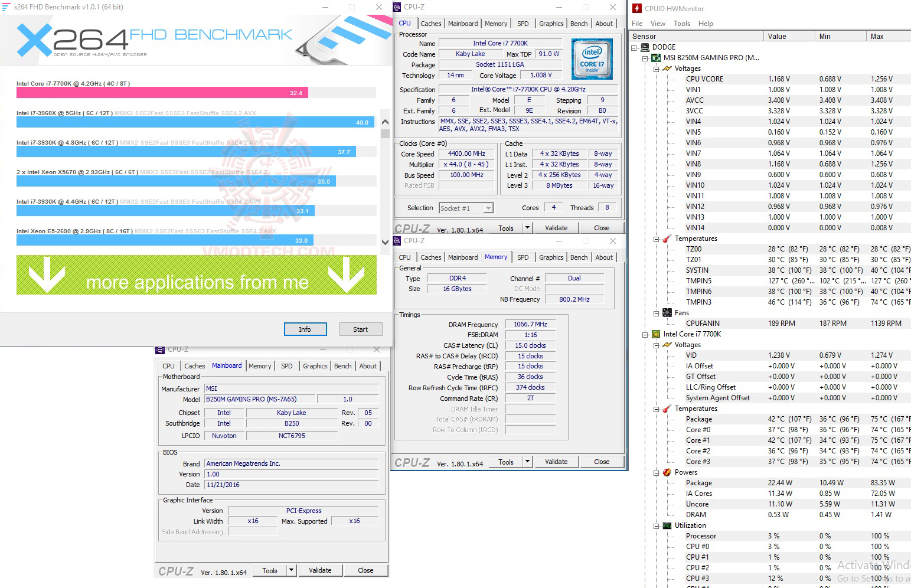
Task: Open the View menu in HWMonitor
Action: (x=658, y=23)
